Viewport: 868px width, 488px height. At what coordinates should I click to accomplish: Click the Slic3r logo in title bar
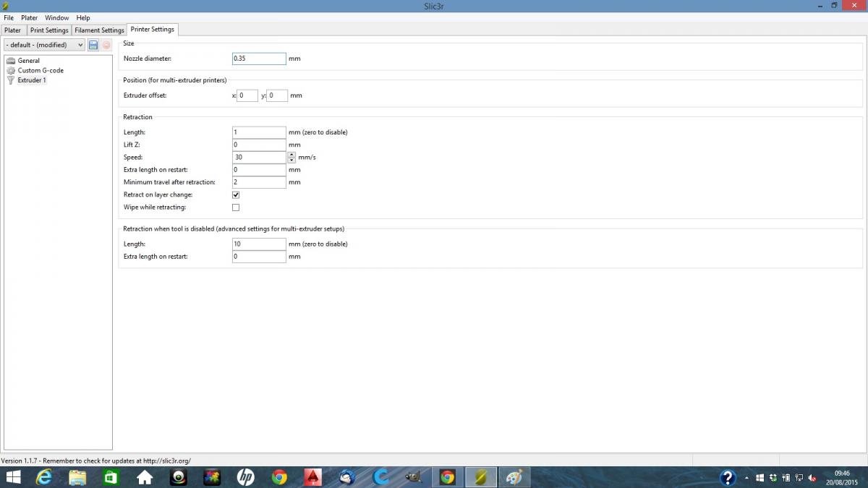pyautogui.click(x=6, y=5)
